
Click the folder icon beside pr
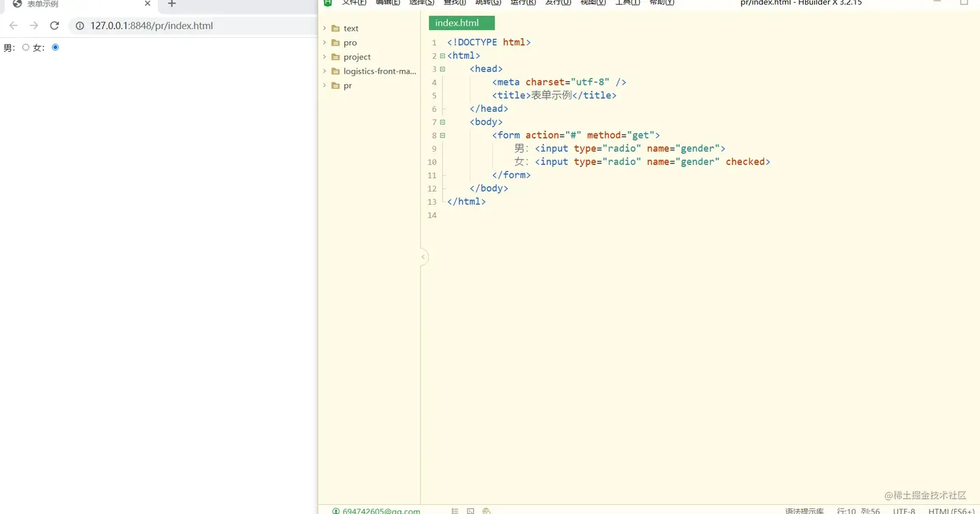336,85
